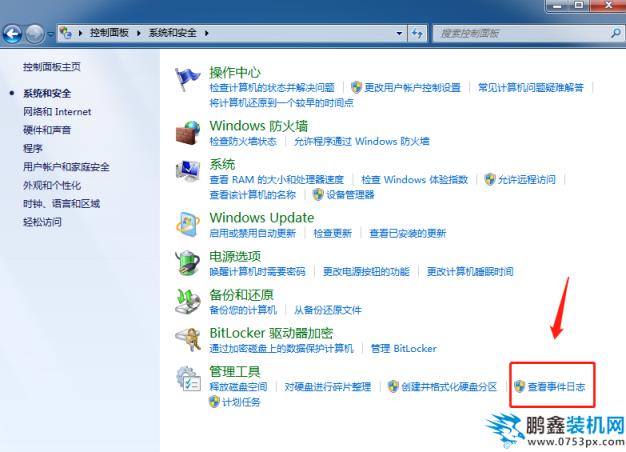
Task: Click the 备份和还原 icon
Action: 188,301
